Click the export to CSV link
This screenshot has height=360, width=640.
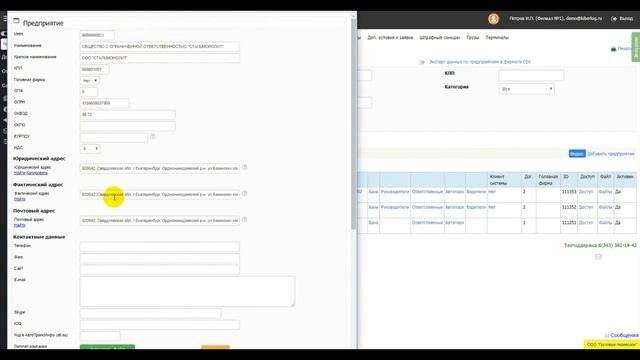pos(480,62)
